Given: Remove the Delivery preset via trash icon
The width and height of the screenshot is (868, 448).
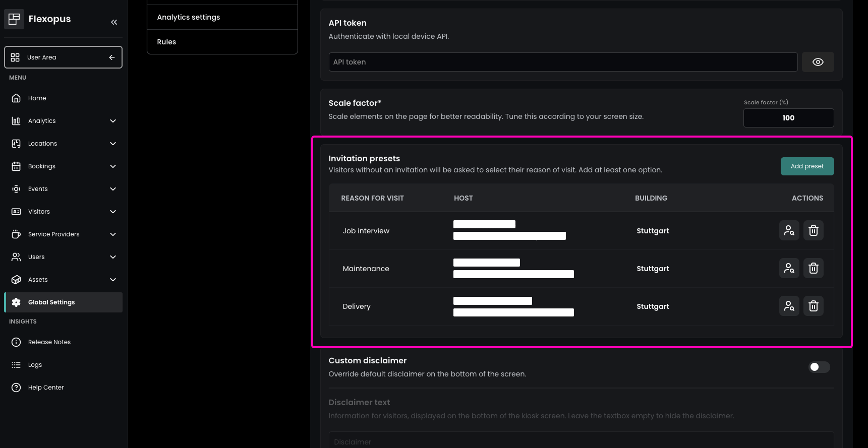Looking at the screenshot, I should (813, 306).
